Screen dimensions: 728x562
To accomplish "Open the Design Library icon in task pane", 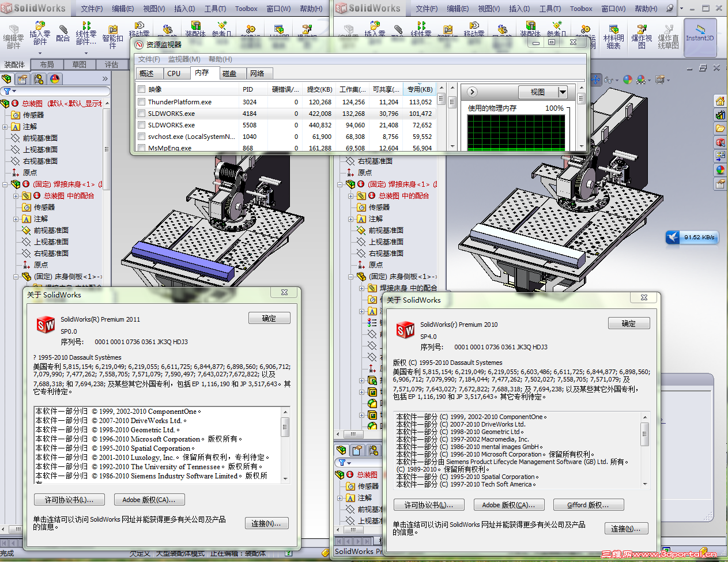I will click(x=720, y=115).
